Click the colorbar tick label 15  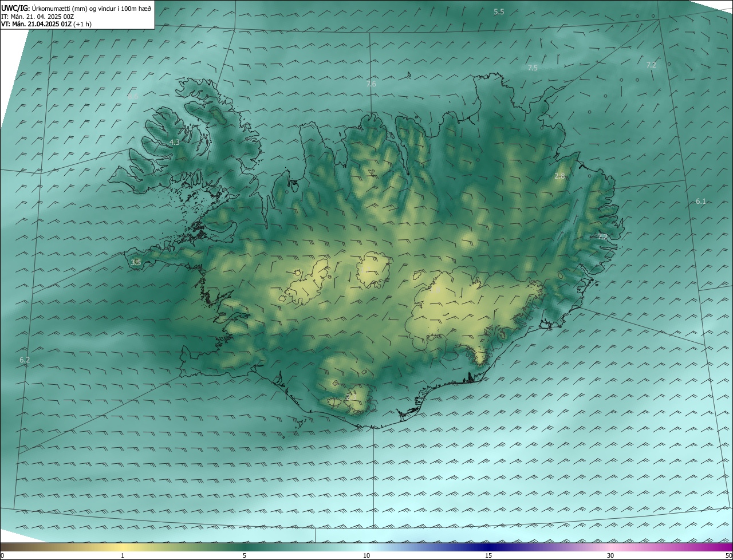tap(488, 556)
